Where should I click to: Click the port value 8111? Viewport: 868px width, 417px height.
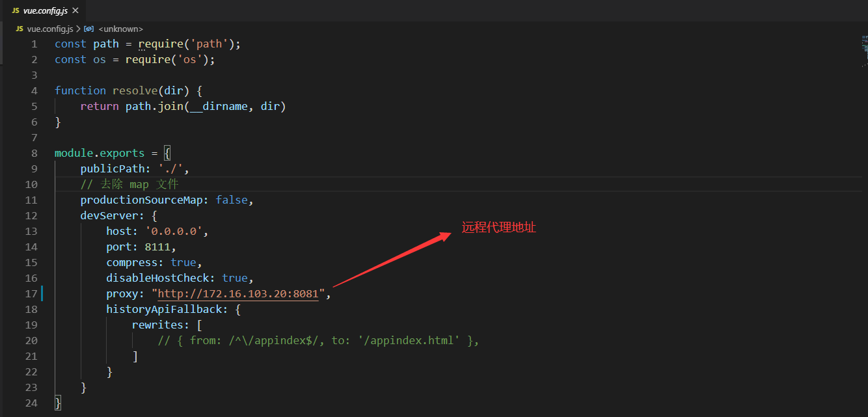pyautogui.click(x=157, y=247)
